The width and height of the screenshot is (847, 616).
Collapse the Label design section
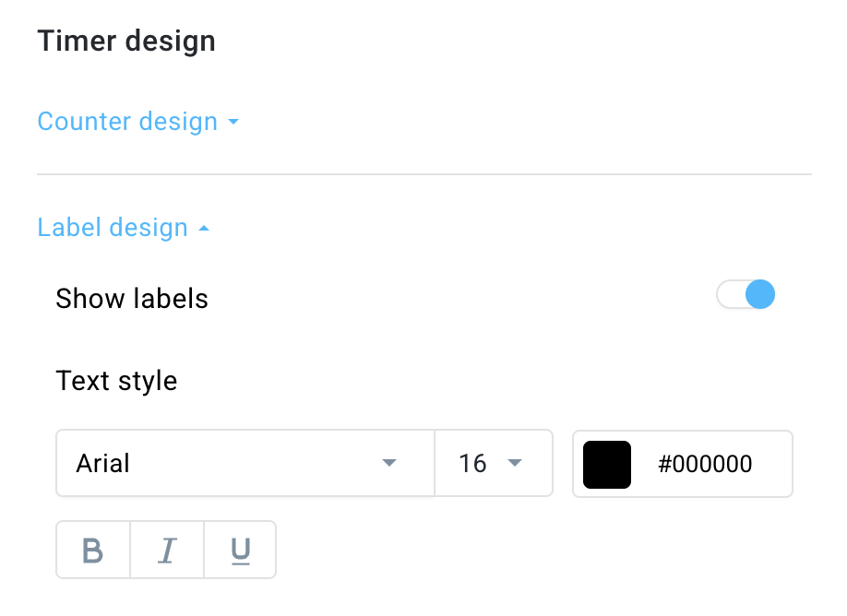tap(112, 228)
